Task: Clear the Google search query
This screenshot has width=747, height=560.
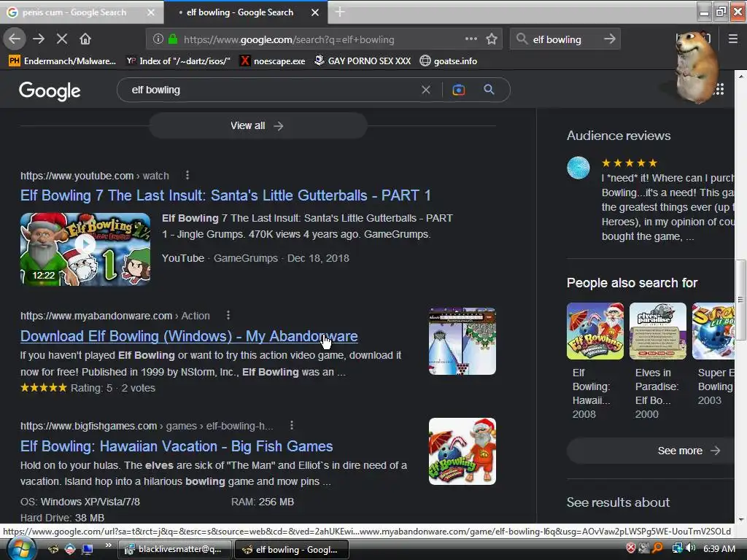Action: click(426, 90)
